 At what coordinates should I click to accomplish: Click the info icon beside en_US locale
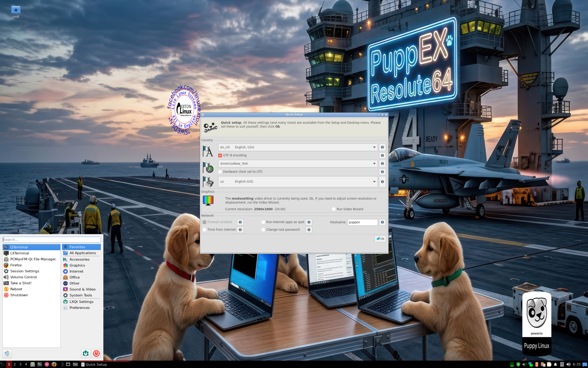[382, 147]
